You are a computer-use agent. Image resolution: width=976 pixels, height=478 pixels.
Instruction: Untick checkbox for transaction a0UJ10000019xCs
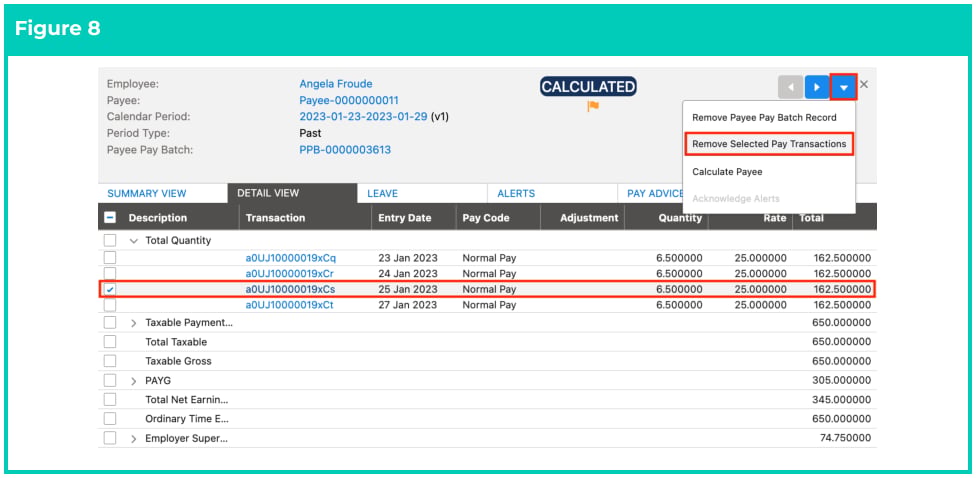click(110, 289)
